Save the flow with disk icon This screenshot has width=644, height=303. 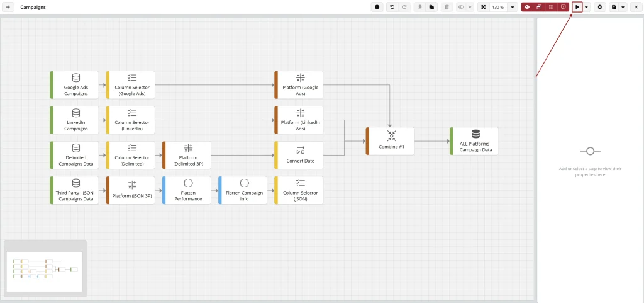614,7
